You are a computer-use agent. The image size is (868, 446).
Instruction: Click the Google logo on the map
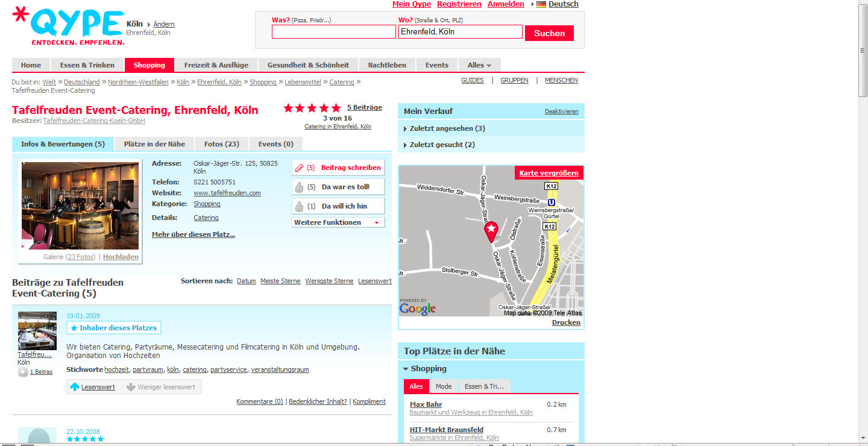[418, 309]
